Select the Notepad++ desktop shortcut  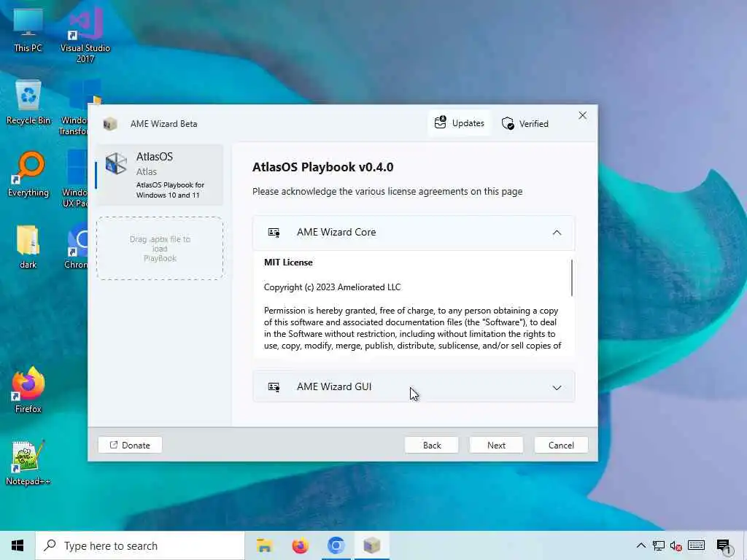(x=28, y=462)
